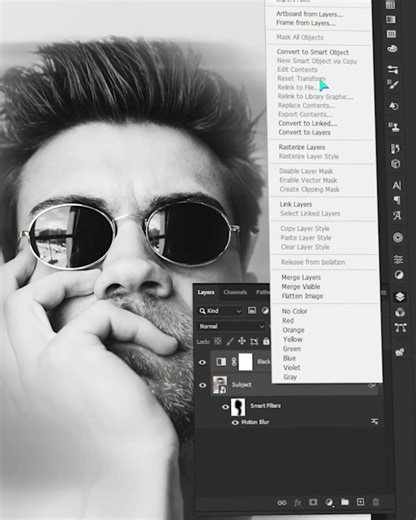The height and width of the screenshot is (520, 416).
Task: Toggle the Layers panel dock icon
Action: pyautogui.click(x=400, y=296)
